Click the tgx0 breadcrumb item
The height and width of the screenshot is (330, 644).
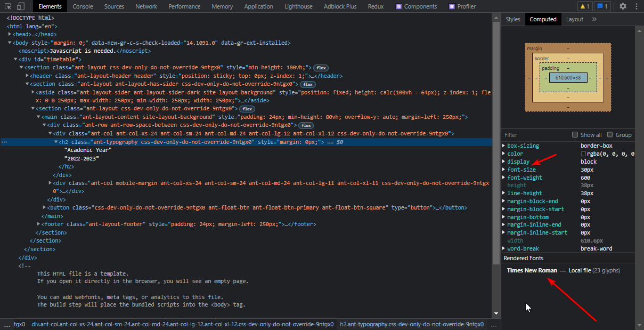point(19,324)
